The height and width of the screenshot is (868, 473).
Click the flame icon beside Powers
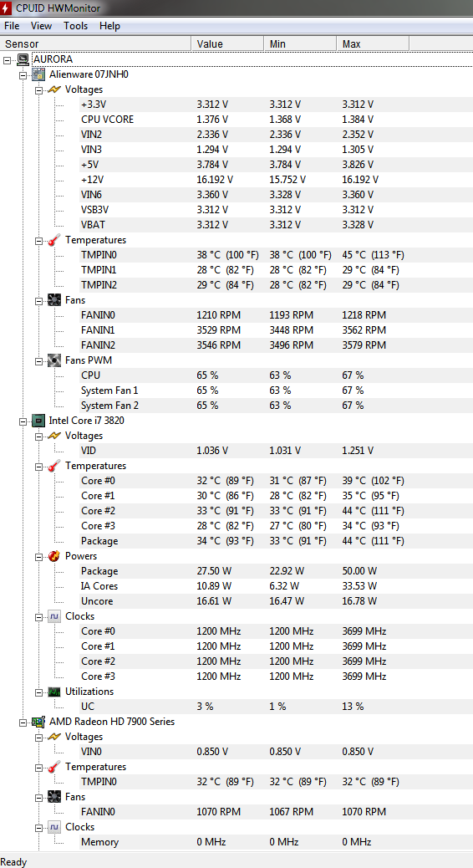click(54, 556)
